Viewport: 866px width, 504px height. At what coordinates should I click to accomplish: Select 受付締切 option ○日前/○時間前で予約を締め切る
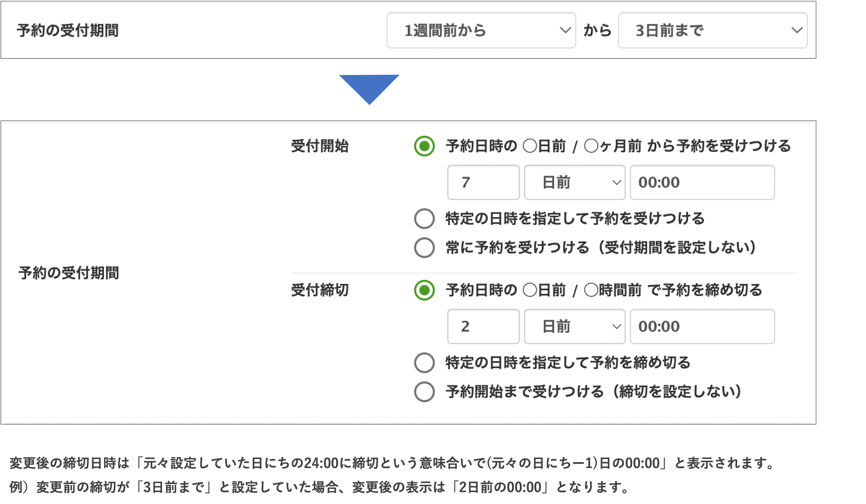click(424, 290)
